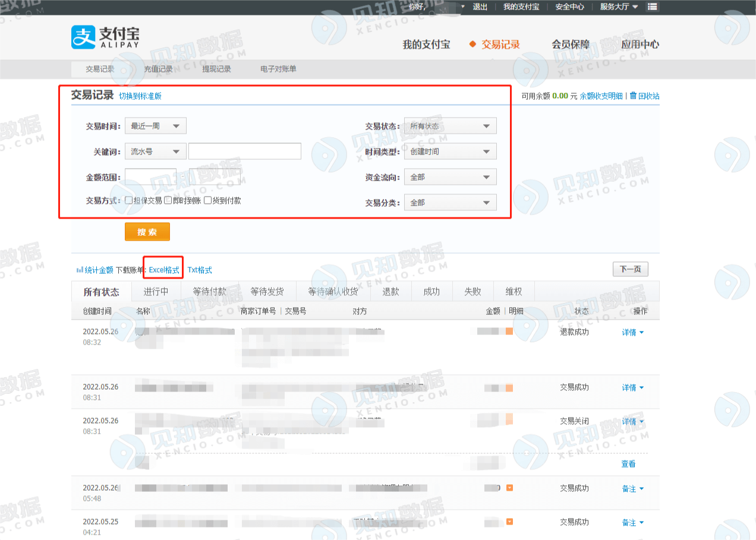The height and width of the screenshot is (540, 756).
Task: Open the 关键词 流水号 dropdown
Action: point(156,151)
